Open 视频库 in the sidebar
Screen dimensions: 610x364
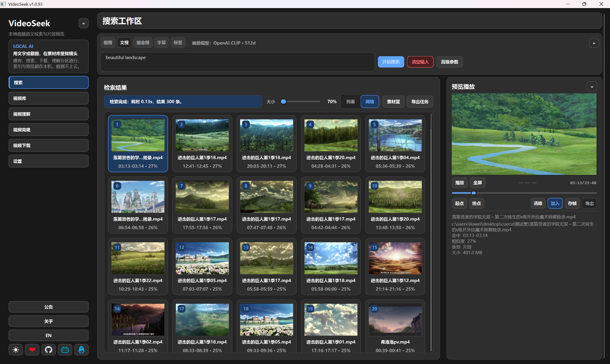[x=49, y=98]
